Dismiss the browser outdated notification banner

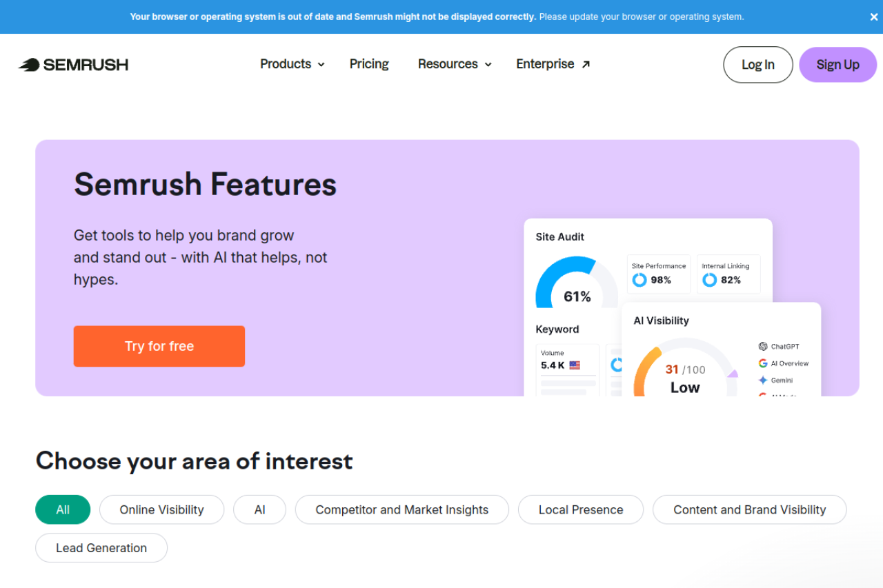(x=873, y=17)
